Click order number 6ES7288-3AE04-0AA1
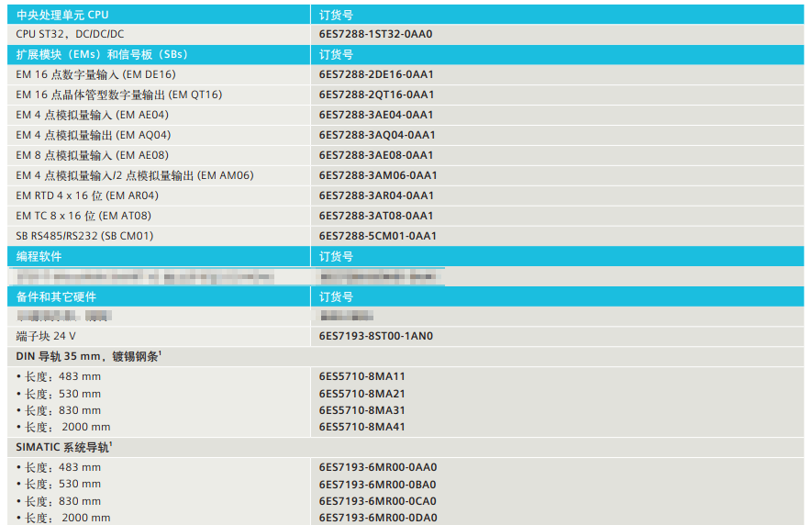 point(376,115)
